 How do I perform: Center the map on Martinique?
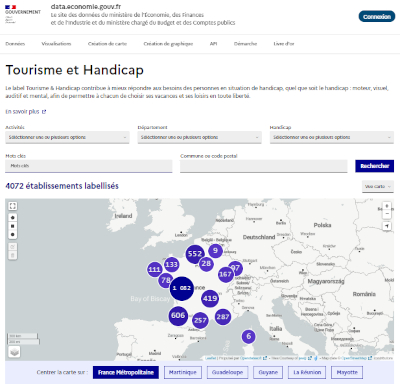tap(183, 372)
